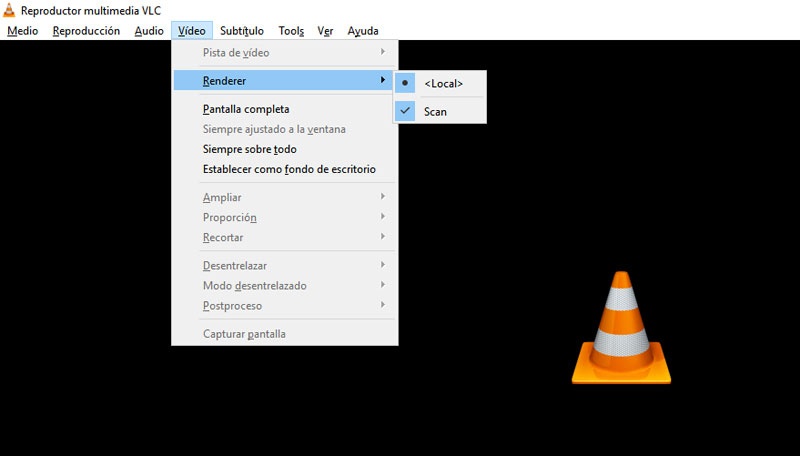The width and height of the screenshot is (800, 456).
Task: Expand the Ampliar submenu
Action: (285, 197)
